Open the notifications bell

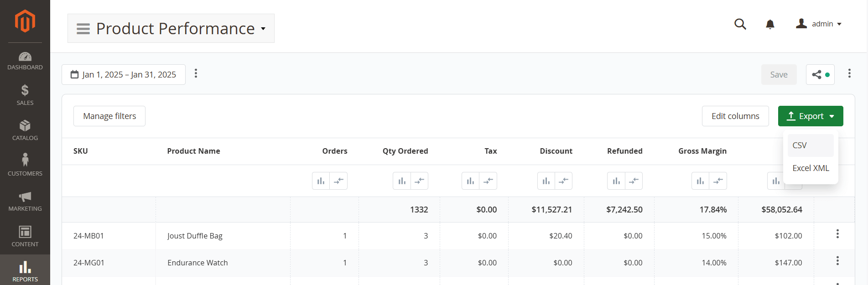point(770,24)
